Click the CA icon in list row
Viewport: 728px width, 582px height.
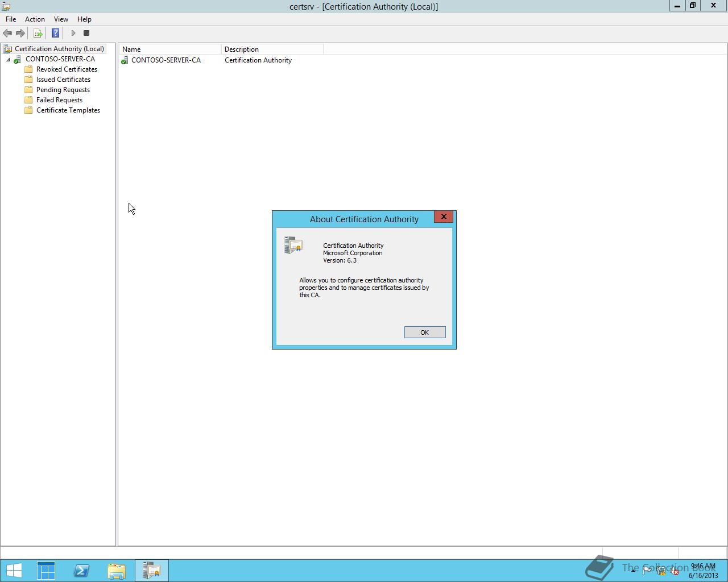coord(125,60)
